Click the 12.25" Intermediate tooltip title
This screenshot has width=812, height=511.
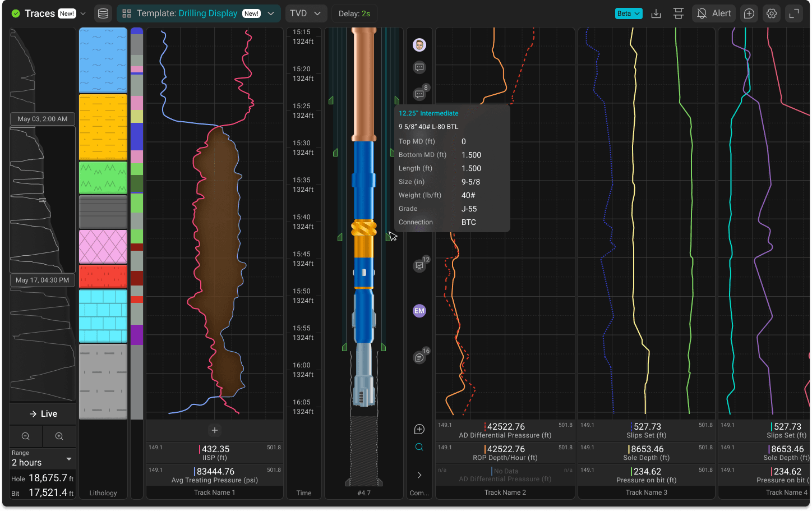[428, 113]
